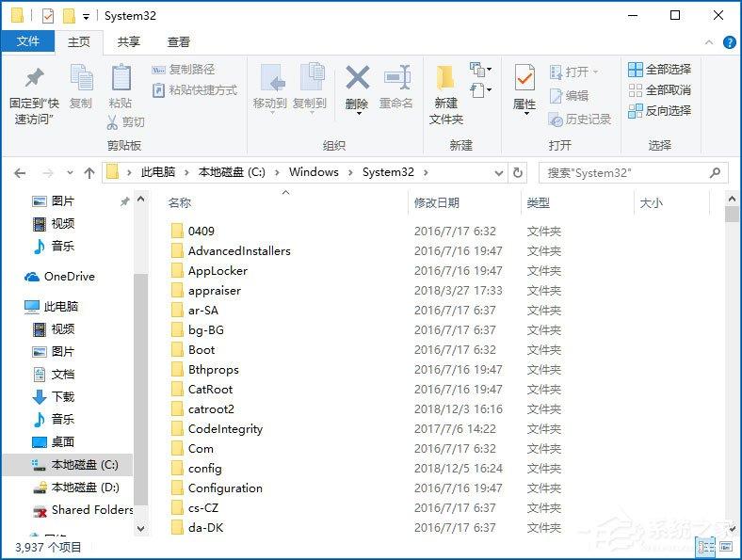
Task: Open the 轻松访问 dropdown in ribbon
Action: (x=481, y=89)
